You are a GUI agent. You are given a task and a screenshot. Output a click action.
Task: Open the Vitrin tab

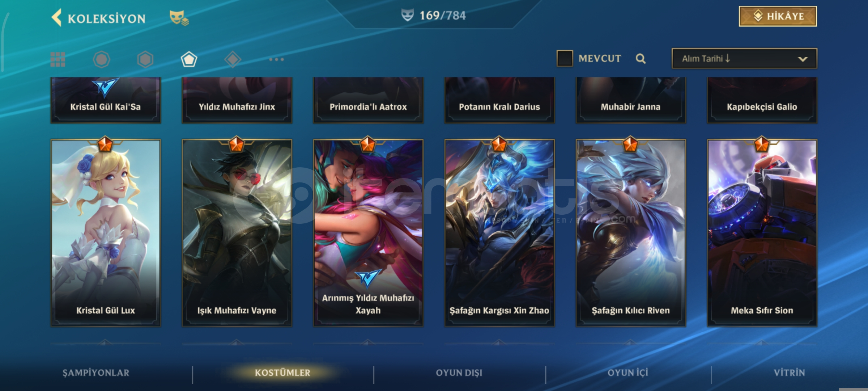click(789, 373)
